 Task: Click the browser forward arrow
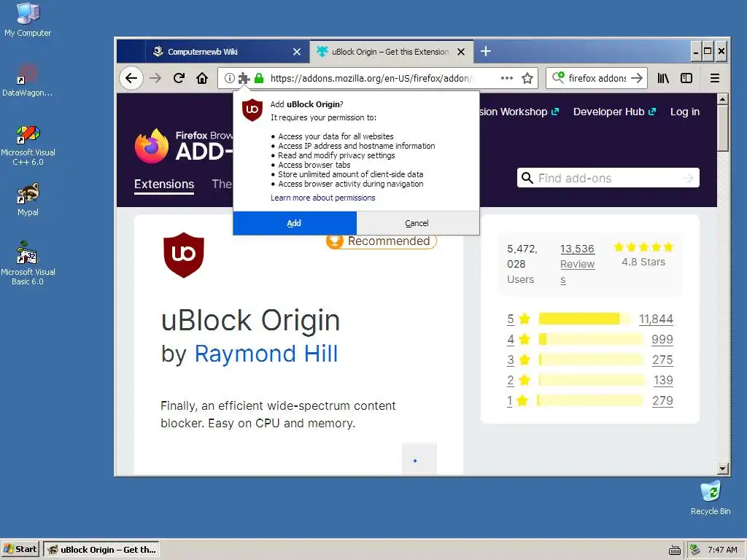155,78
